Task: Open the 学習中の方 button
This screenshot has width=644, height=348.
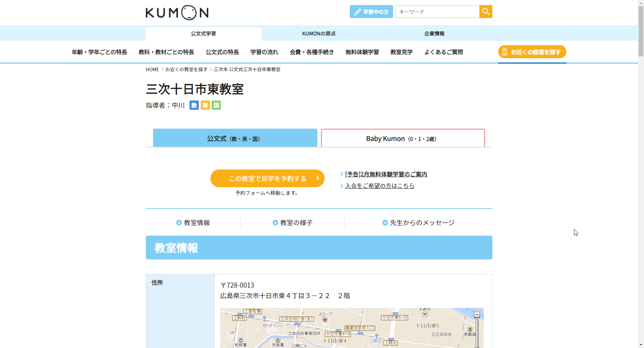Action: (371, 12)
